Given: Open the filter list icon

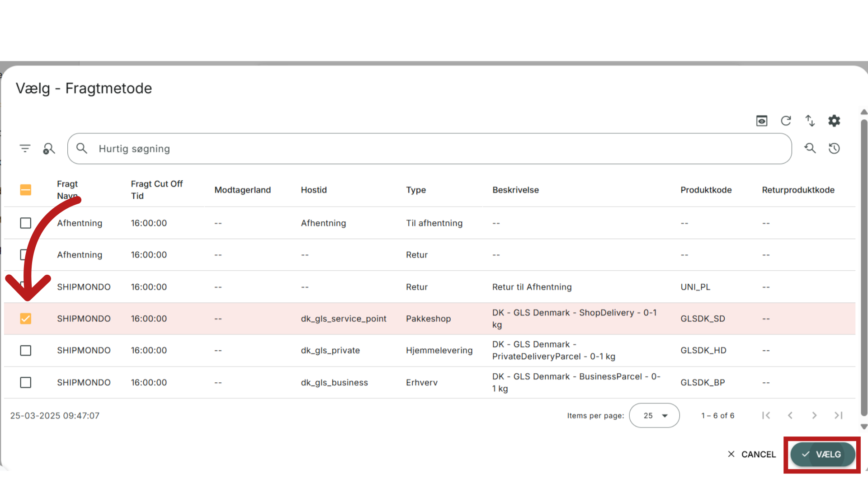Looking at the screenshot, I should coord(25,148).
